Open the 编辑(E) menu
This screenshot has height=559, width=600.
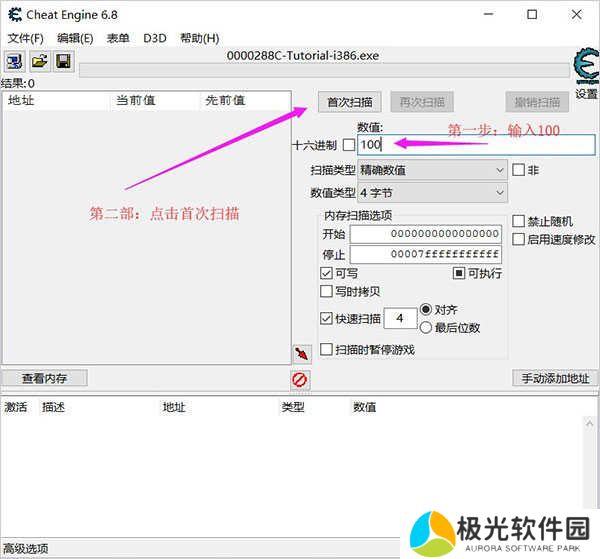pos(75,38)
